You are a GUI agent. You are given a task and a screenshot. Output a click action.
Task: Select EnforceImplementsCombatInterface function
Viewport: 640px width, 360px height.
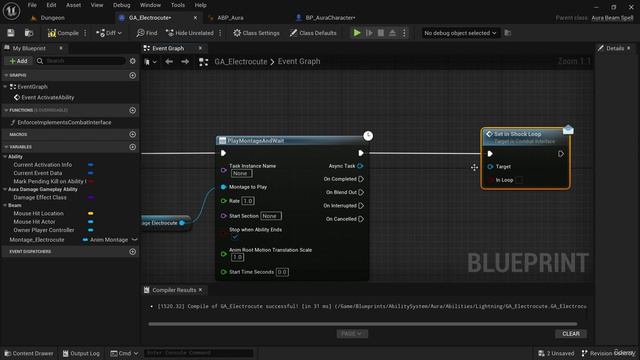[64, 122]
